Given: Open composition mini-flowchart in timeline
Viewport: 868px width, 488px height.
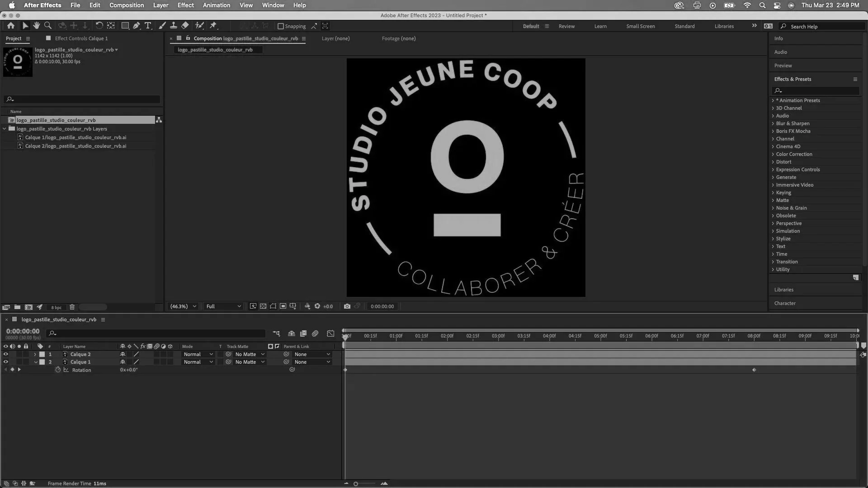Looking at the screenshot, I should [x=276, y=333].
